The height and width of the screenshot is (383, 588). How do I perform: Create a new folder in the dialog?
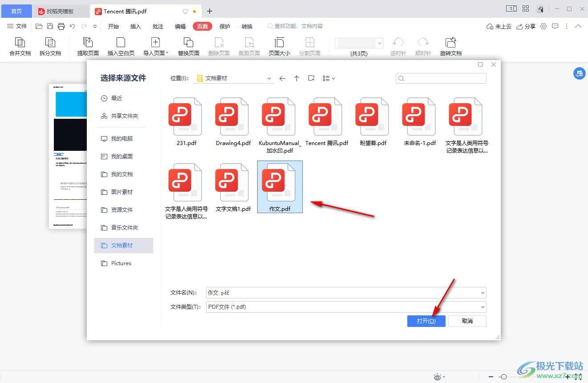pos(312,78)
